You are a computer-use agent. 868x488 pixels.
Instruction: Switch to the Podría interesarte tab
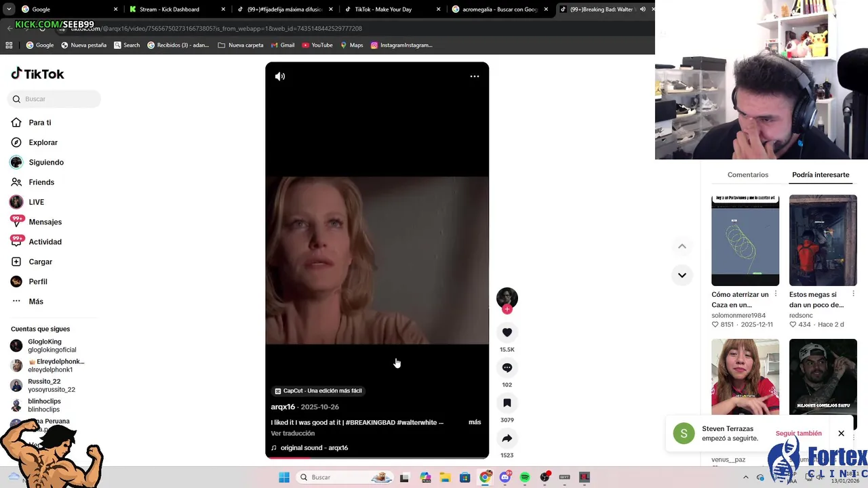pyautogui.click(x=821, y=175)
